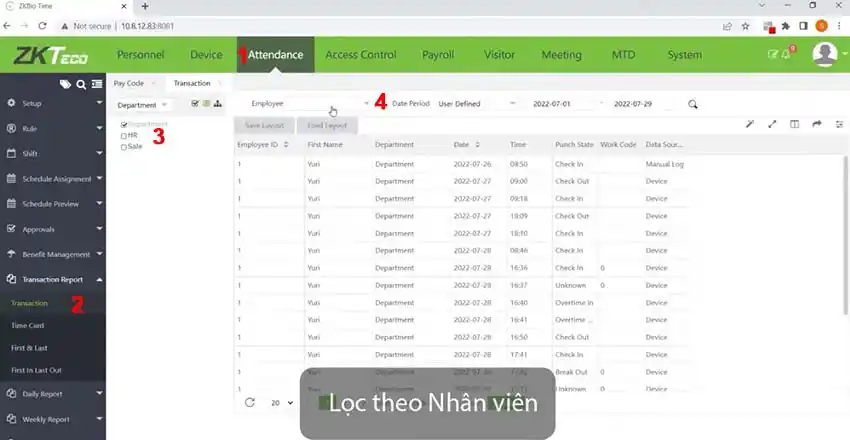Click the Load Layout button
Image resolution: width=850 pixels, height=440 pixels.
(x=327, y=125)
